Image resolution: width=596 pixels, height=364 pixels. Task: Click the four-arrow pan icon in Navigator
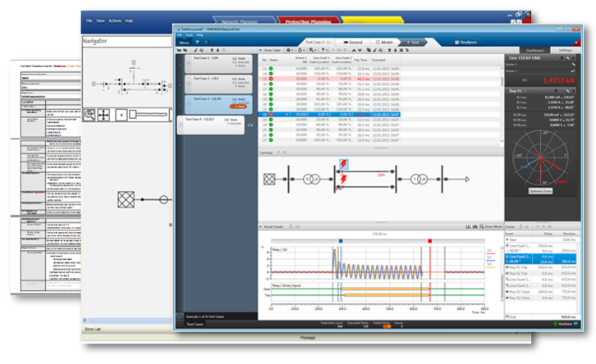104,116
